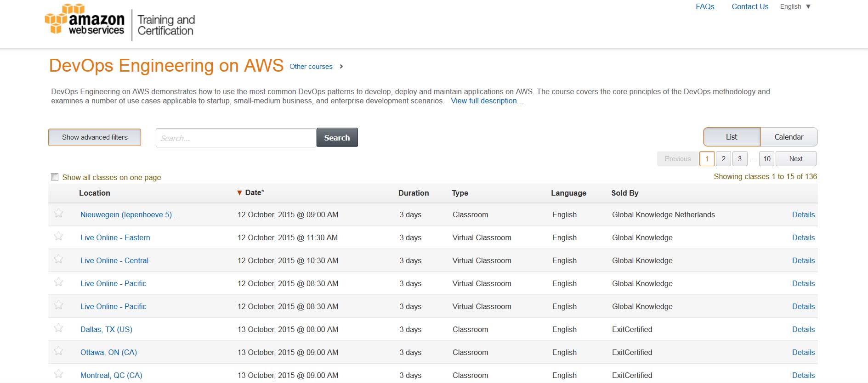Click the Training and Certification title text
Screen dimensions: 868x383
(166, 25)
